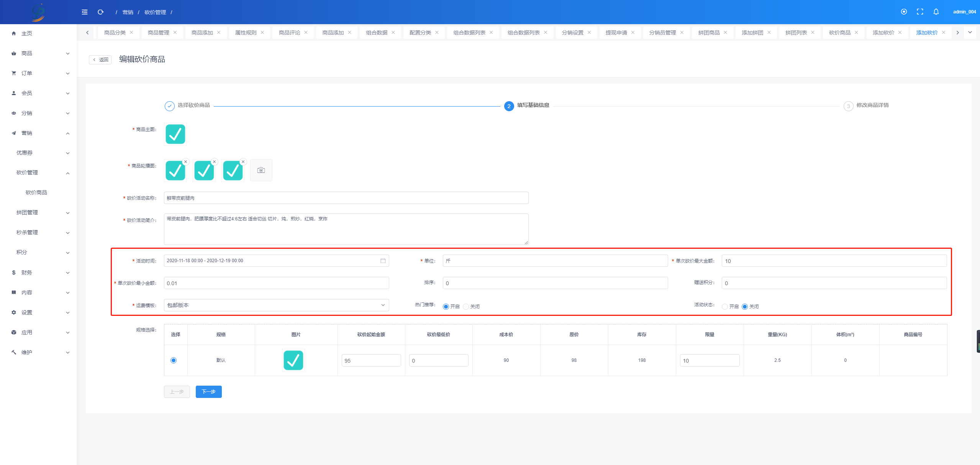Open the tabs options dropdown chevron

coord(970,33)
